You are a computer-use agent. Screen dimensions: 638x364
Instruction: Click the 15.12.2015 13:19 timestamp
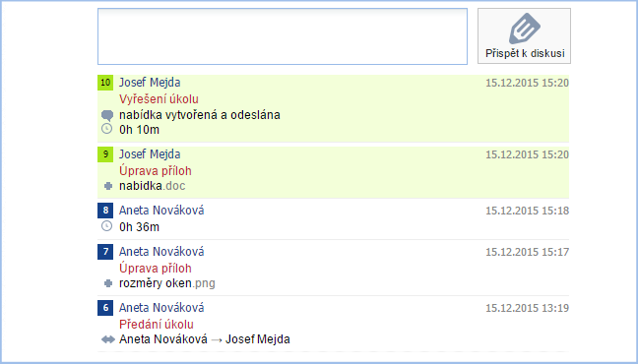(527, 308)
